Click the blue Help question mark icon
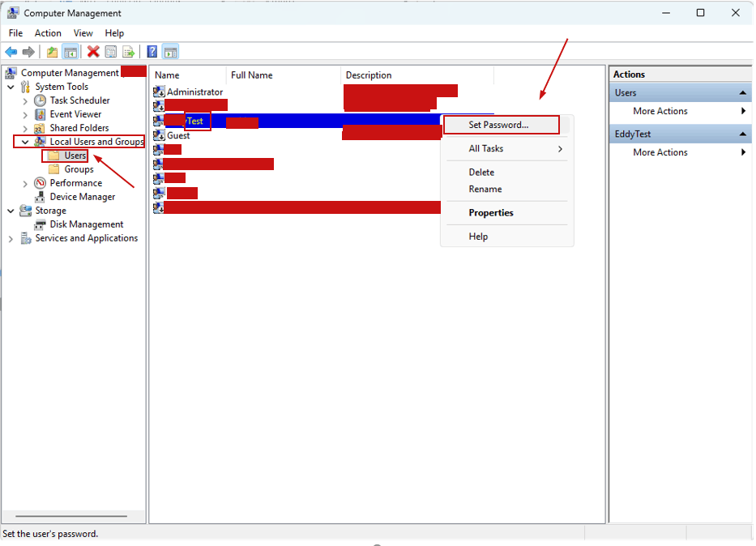The width and height of the screenshot is (756, 546). coord(152,52)
